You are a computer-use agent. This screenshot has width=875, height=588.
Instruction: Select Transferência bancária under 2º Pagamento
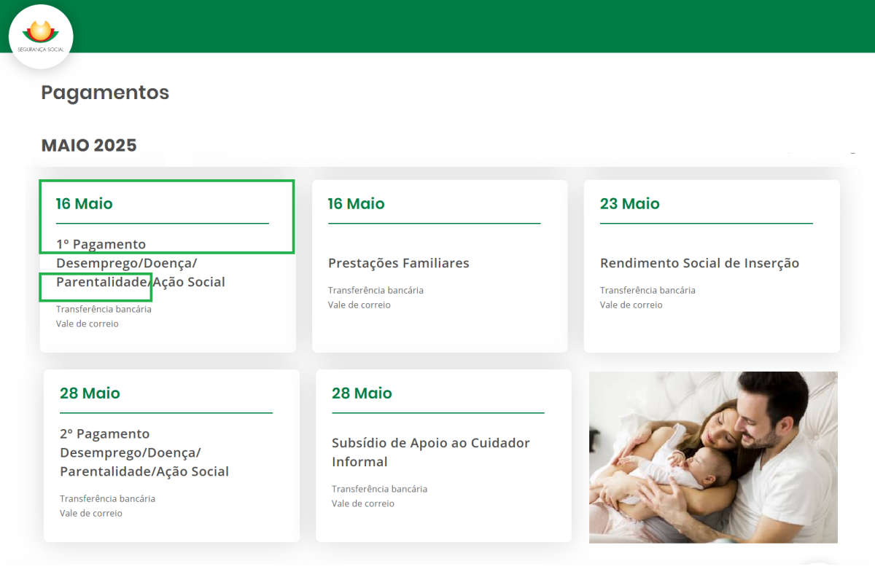pyautogui.click(x=107, y=498)
